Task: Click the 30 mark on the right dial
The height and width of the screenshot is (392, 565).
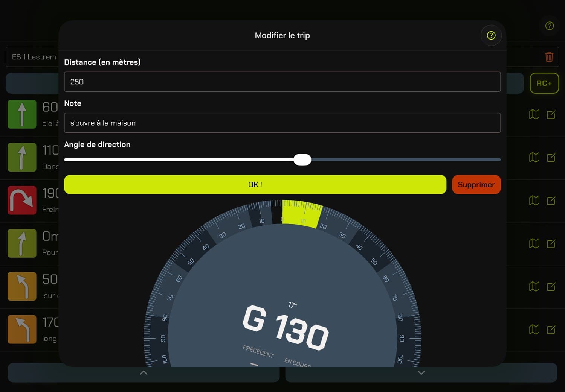Action: (x=342, y=235)
